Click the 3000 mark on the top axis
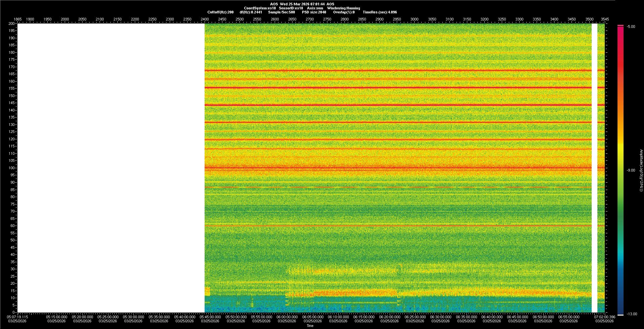The width and height of the screenshot is (644, 329). coord(414,19)
